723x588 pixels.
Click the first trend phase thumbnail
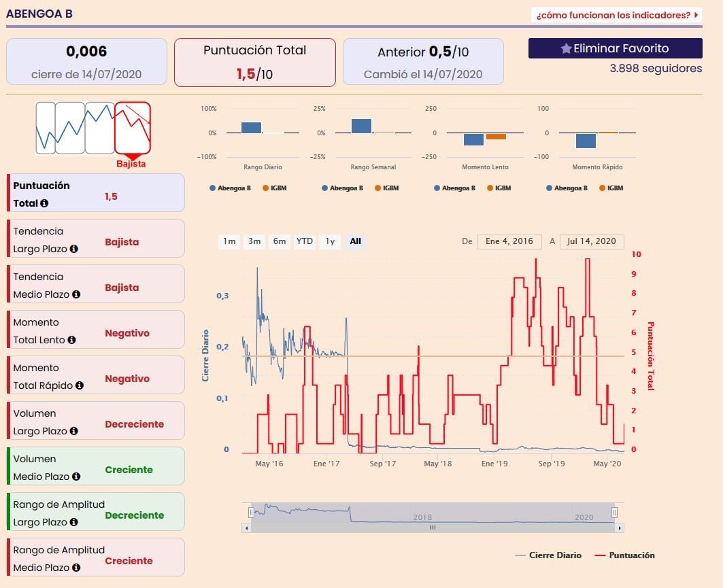pos(46,128)
